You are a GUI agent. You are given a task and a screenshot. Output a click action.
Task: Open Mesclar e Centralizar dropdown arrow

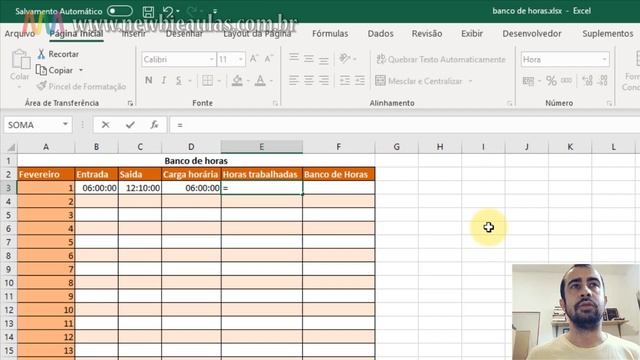point(470,81)
